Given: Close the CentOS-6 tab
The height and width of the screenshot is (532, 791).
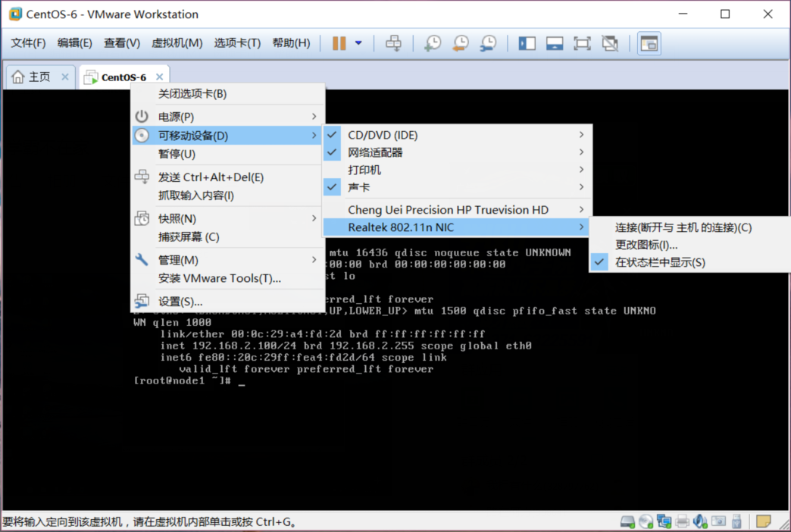Looking at the screenshot, I should pos(159,77).
